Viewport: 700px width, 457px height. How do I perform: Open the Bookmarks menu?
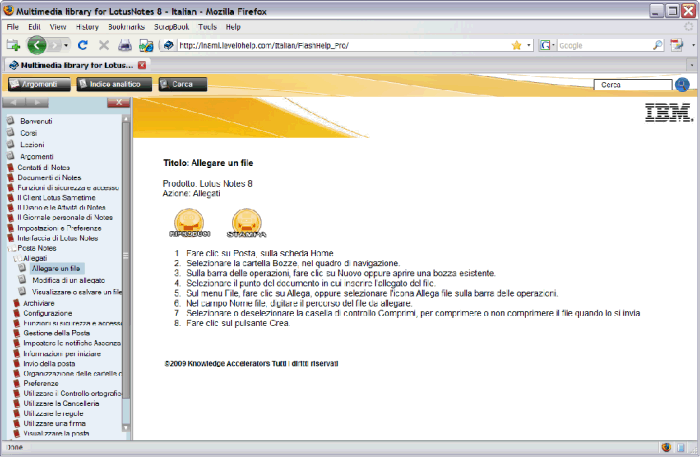126,27
